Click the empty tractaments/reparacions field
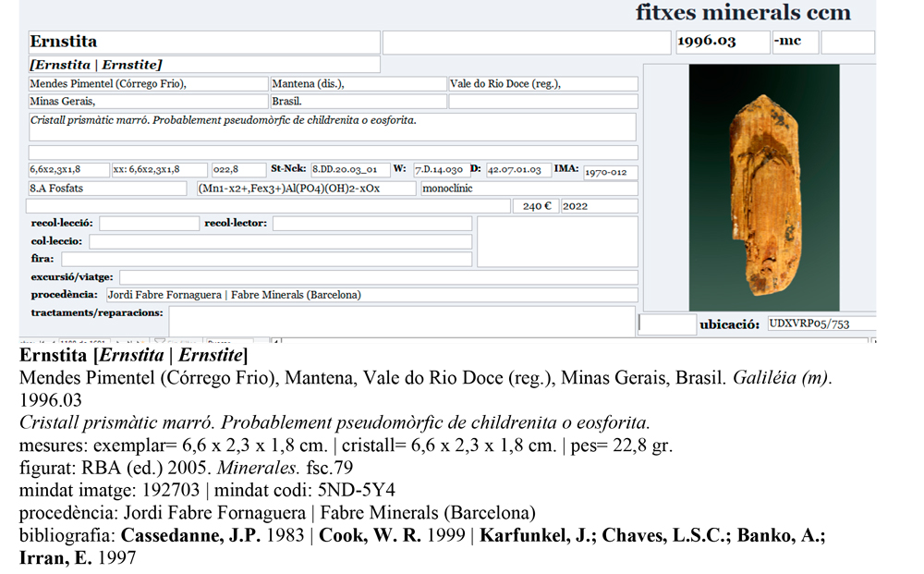 tap(401, 321)
